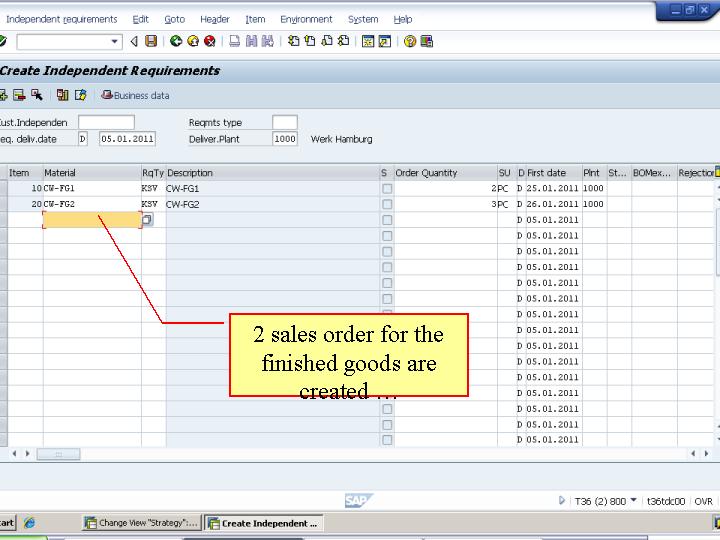Click material cell CW-FG2 in item 20
Image resolution: width=720 pixels, height=540 pixels.
(x=92, y=204)
